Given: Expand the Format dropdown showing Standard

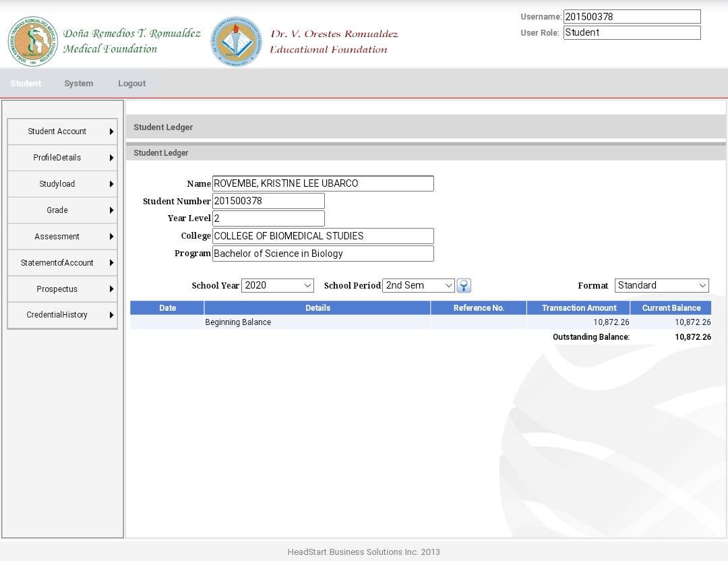Looking at the screenshot, I should [x=661, y=285].
